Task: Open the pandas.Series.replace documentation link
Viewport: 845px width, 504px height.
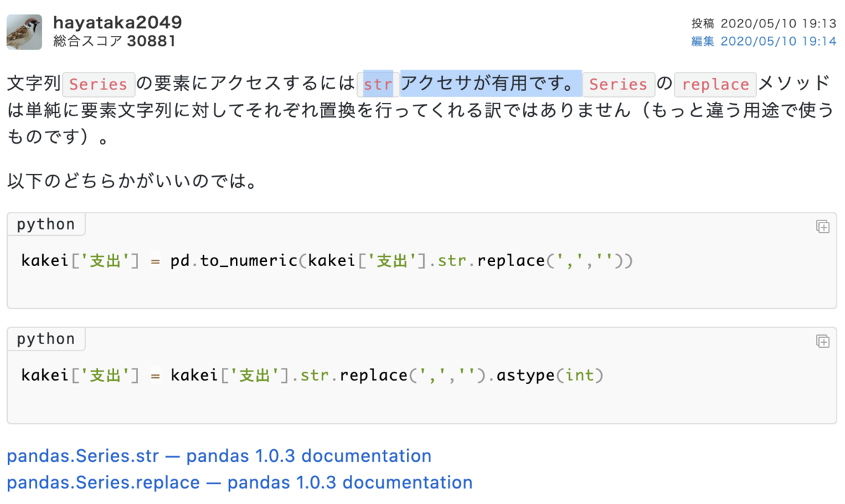Action: click(239, 482)
